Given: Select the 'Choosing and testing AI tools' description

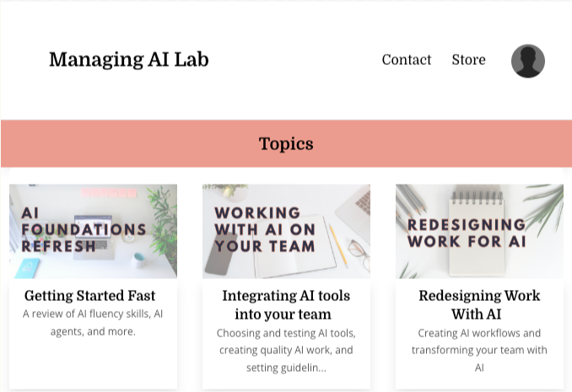Looking at the screenshot, I should [286, 351].
